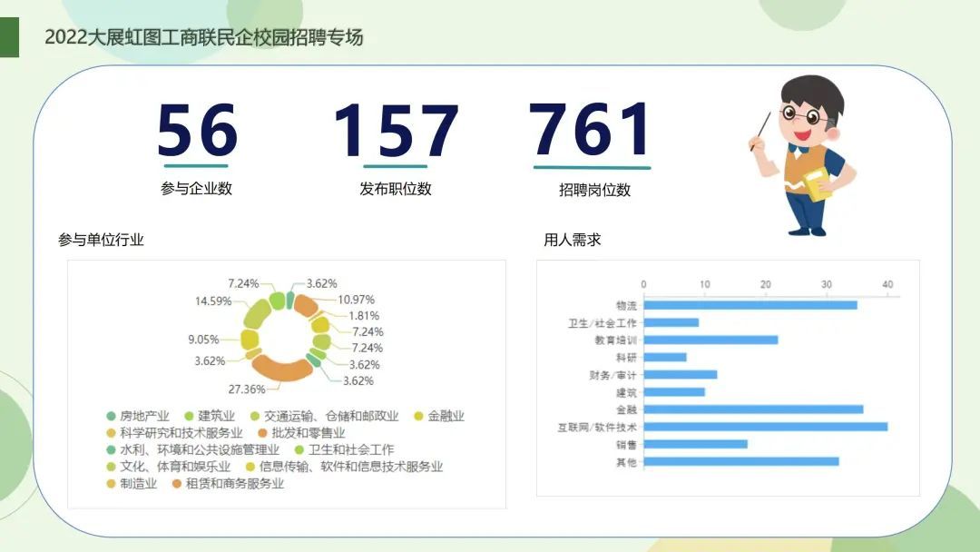Click the 建筑业 legend color dot
980x552 pixels.
(x=190, y=416)
